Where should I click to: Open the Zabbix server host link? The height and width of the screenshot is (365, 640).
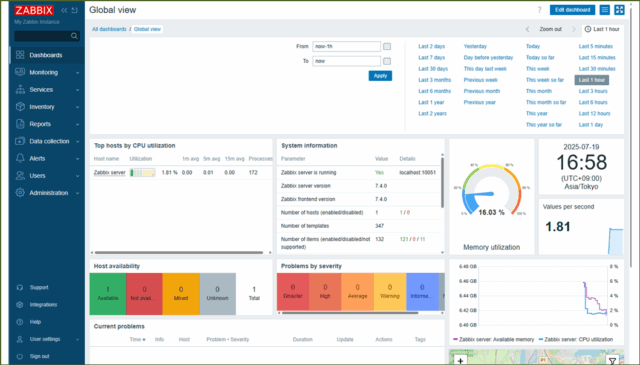pyautogui.click(x=109, y=173)
